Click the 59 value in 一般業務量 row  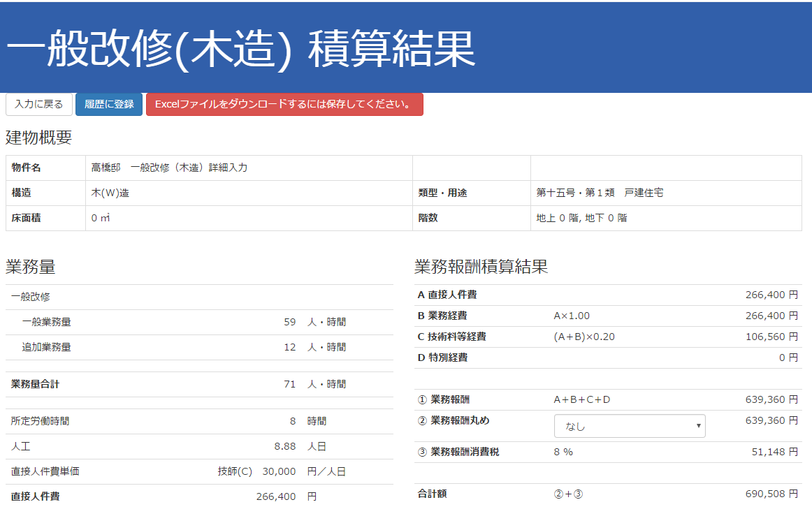click(289, 322)
